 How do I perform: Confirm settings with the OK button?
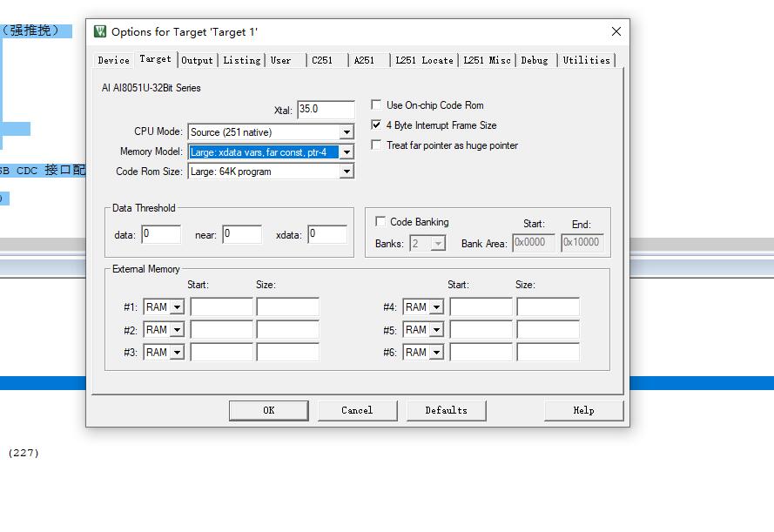(x=268, y=411)
